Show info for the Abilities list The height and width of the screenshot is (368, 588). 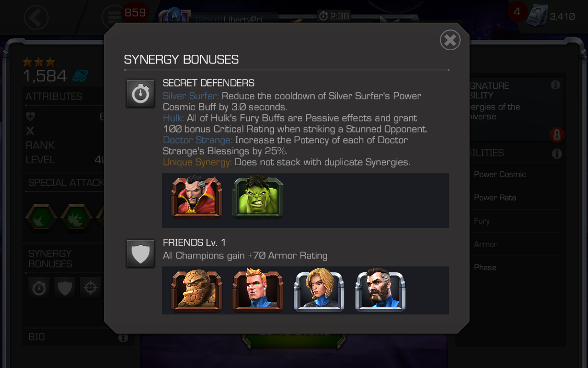pos(556,153)
